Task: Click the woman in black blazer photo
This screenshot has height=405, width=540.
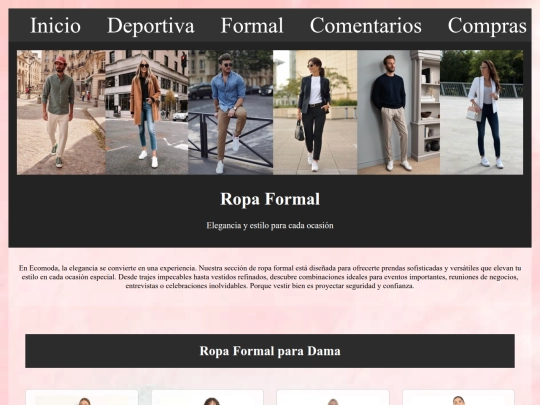Action: (315, 112)
